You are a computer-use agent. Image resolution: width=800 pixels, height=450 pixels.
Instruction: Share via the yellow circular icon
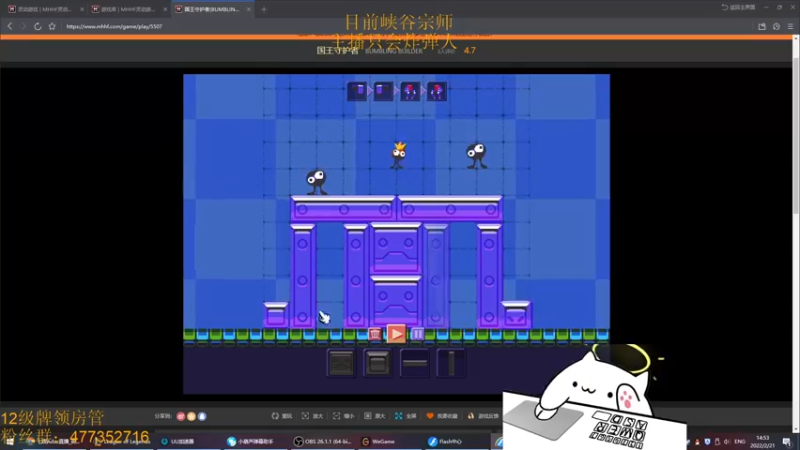(191, 416)
